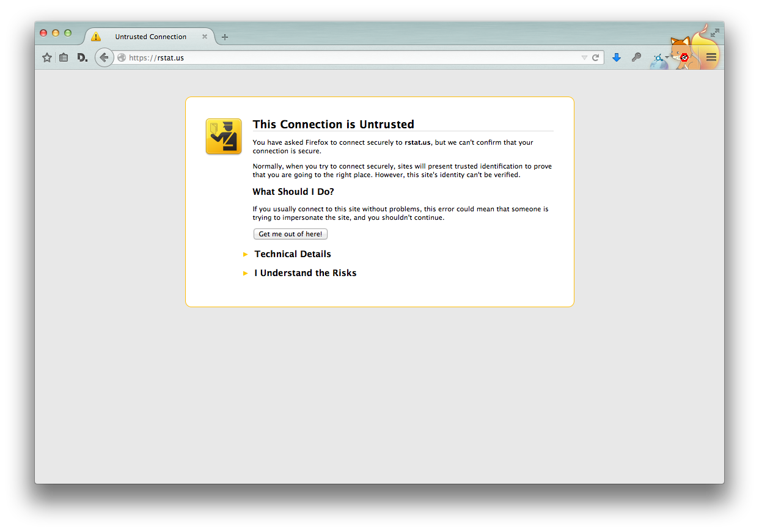Reload the page with refresh icon
759x532 pixels.
click(x=595, y=57)
